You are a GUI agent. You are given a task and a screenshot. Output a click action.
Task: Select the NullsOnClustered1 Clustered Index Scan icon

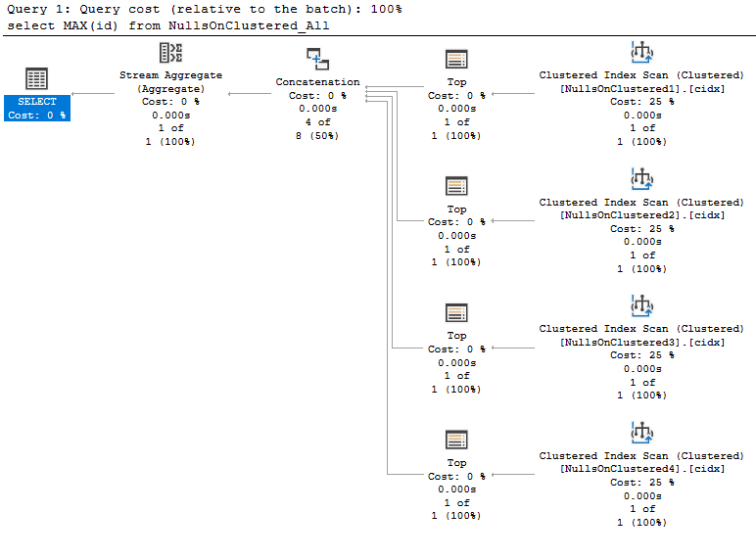click(641, 52)
